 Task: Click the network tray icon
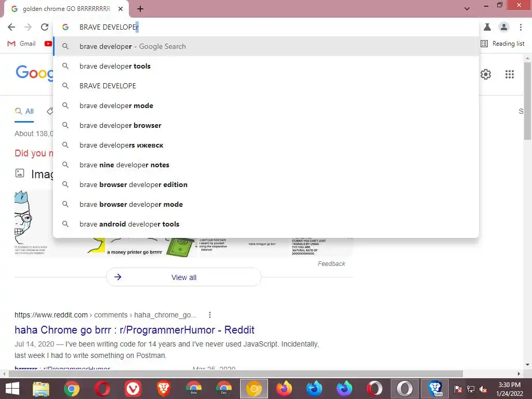point(471,389)
